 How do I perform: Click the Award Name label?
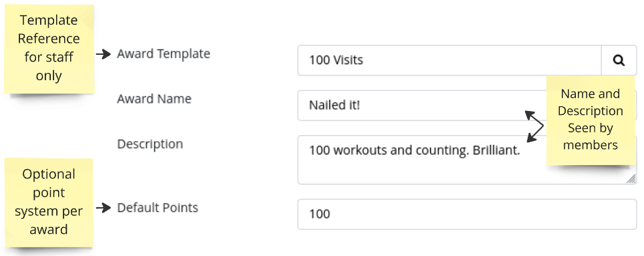point(154,99)
